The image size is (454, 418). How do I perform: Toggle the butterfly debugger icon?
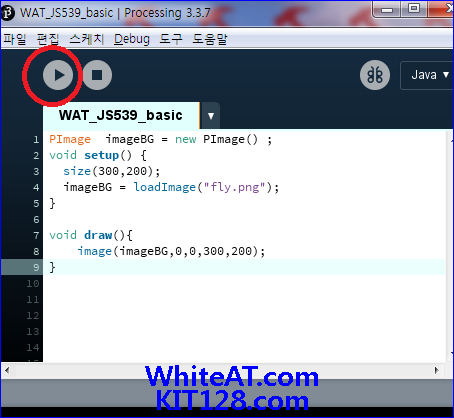click(x=375, y=75)
